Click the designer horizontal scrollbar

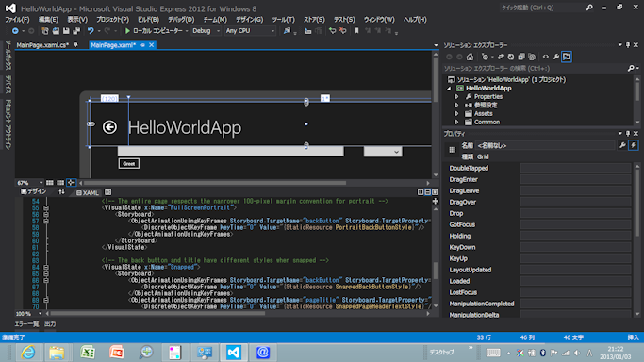tap(215, 183)
